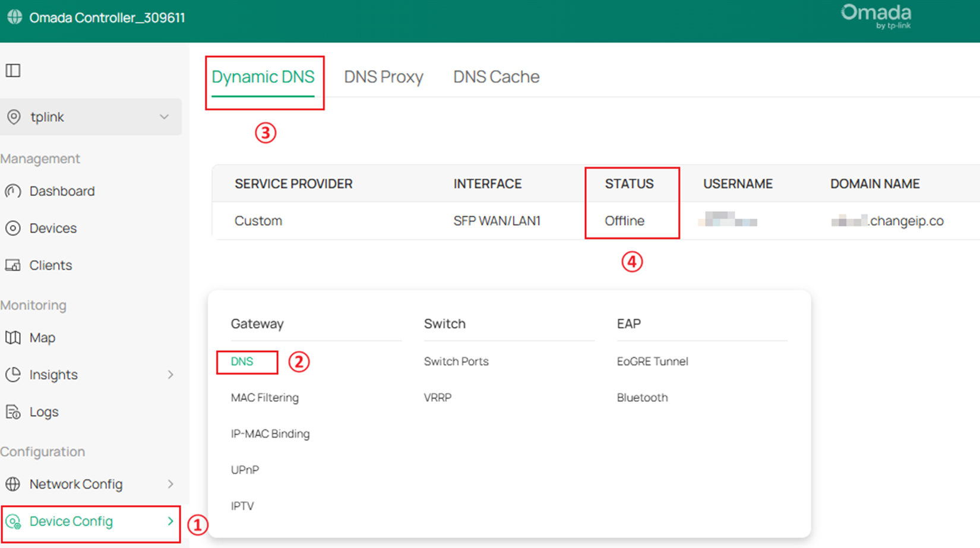Open the Dashboard from the sidebar
The width and height of the screenshot is (980, 548).
click(x=13, y=191)
